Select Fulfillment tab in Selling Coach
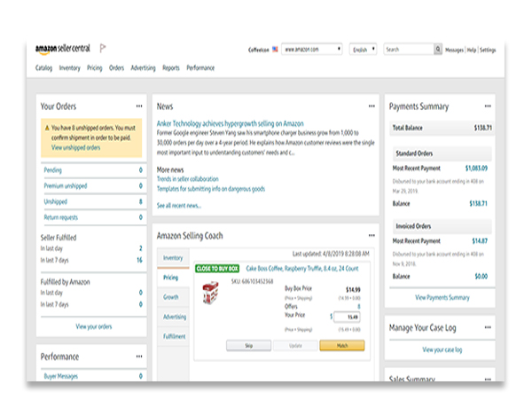 coord(173,336)
